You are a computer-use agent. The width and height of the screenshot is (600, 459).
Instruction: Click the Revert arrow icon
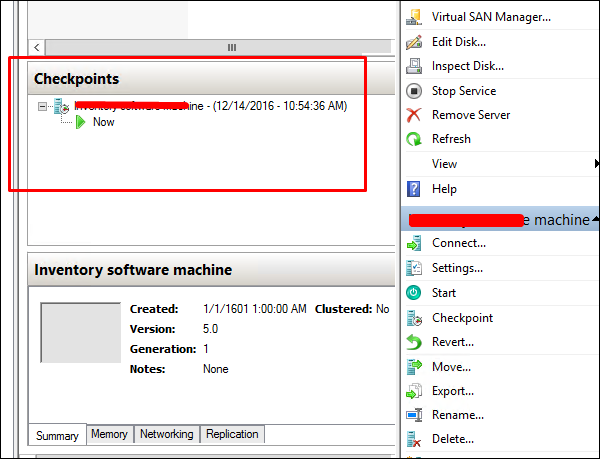[x=414, y=342]
